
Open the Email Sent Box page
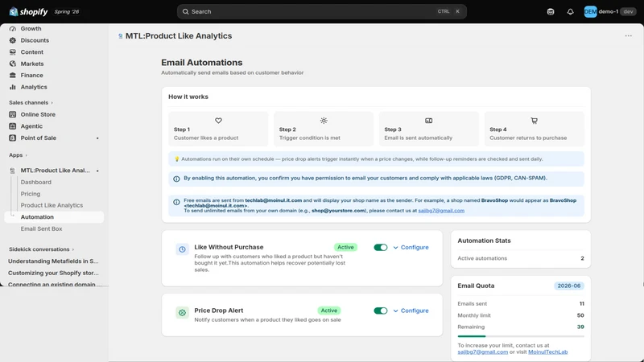(x=42, y=228)
